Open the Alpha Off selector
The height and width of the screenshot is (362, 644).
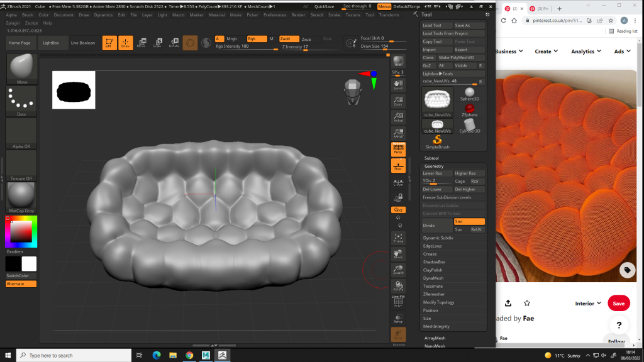(21, 133)
